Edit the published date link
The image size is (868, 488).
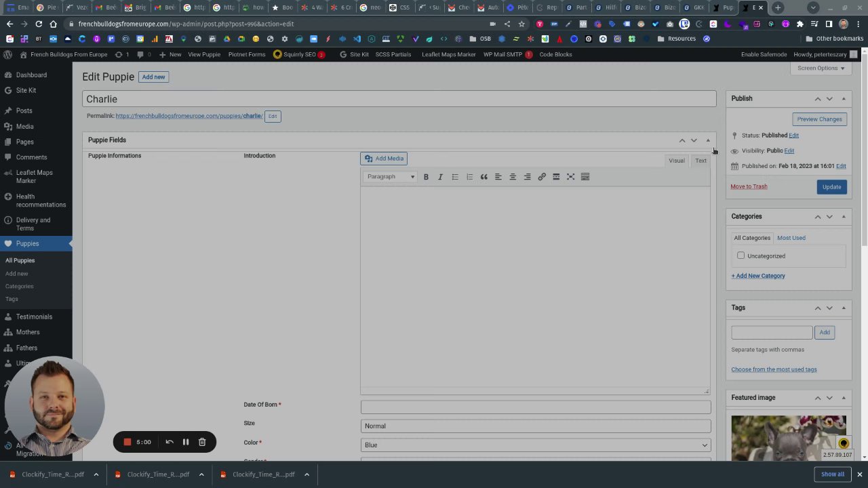(x=841, y=166)
